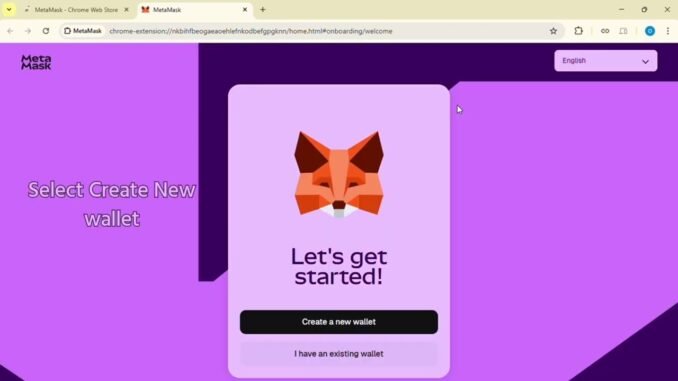The image size is (678, 381).
Task: Click the MetaMask logo in page header
Action: coord(36,62)
